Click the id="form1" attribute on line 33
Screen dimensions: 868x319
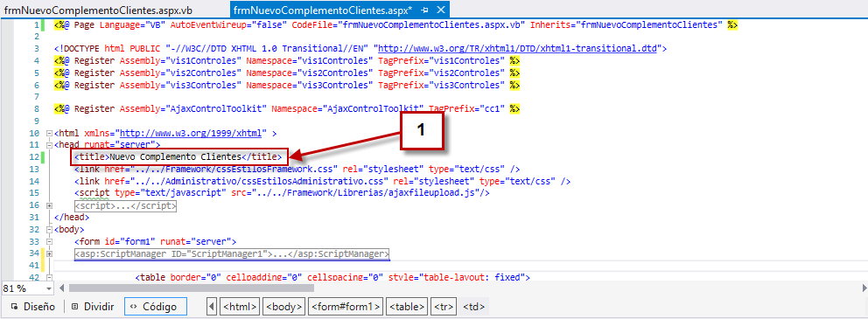pyautogui.click(x=129, y=241)
